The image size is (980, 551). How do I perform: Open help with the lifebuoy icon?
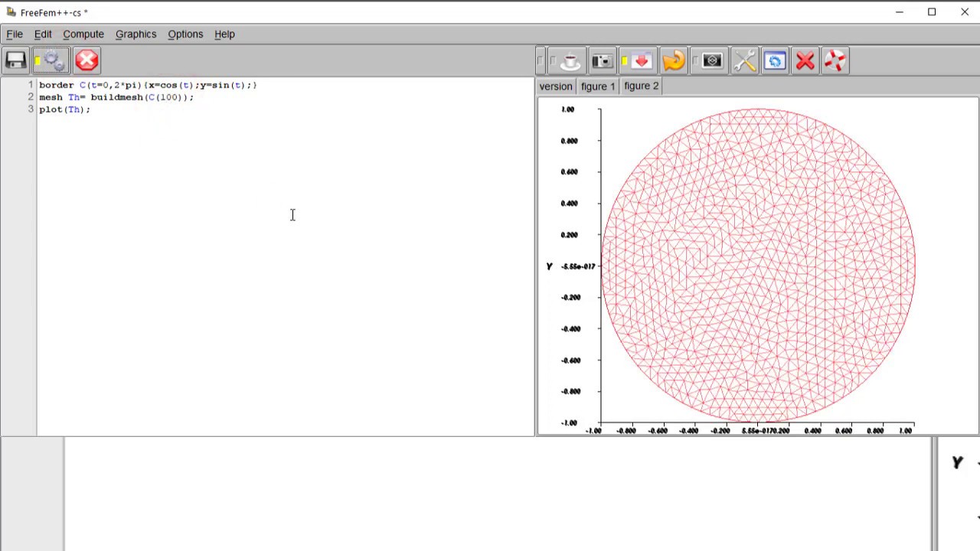point(835,61)
